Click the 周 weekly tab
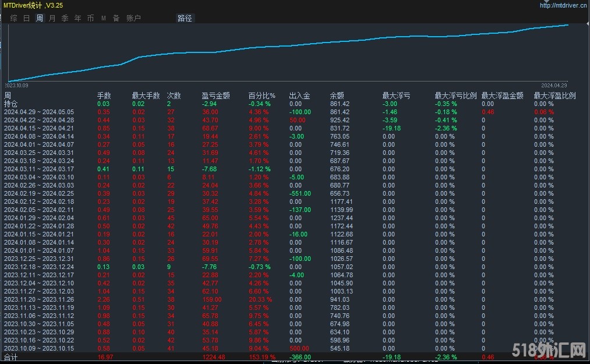This screenshot has height=364, width=590. coord(39,18)
